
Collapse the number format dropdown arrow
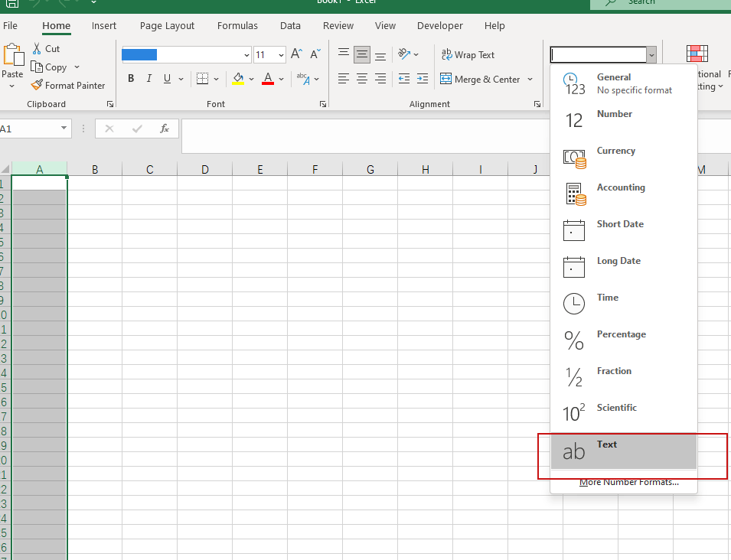coord(651,55)
